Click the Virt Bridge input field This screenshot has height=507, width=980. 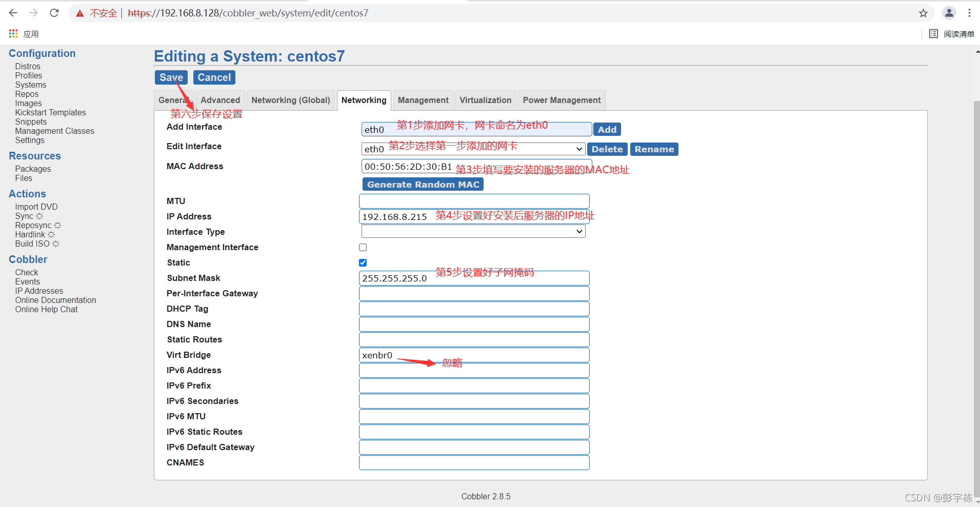click(x=474, y=355)
